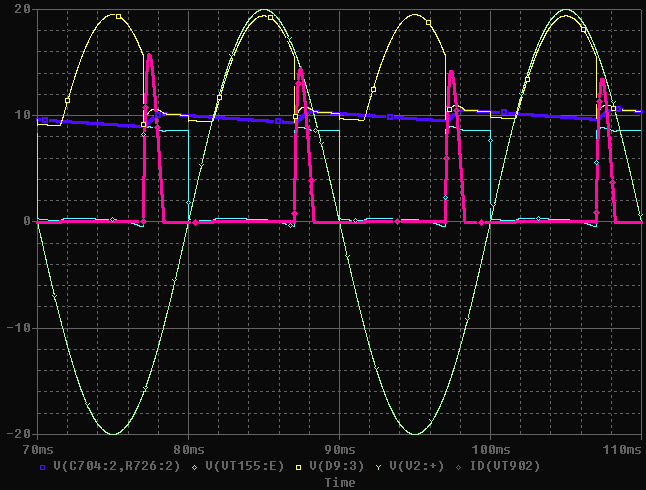The height and width of the screenshot is (490, 646).
Task: Select the ID(VT902) trace label
Action: [x=505, y=467]
